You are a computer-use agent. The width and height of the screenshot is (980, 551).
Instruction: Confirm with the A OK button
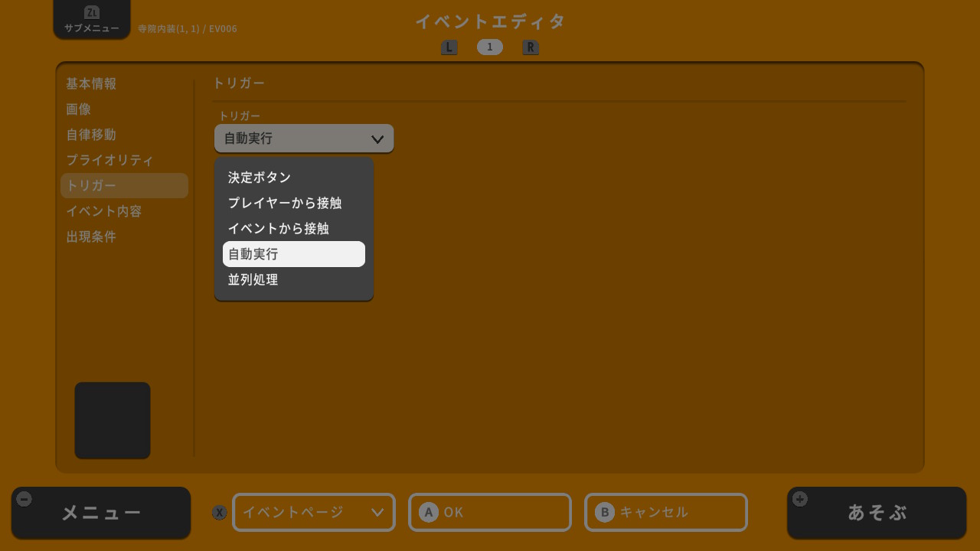pyautogui.click(x=490, y=512)
